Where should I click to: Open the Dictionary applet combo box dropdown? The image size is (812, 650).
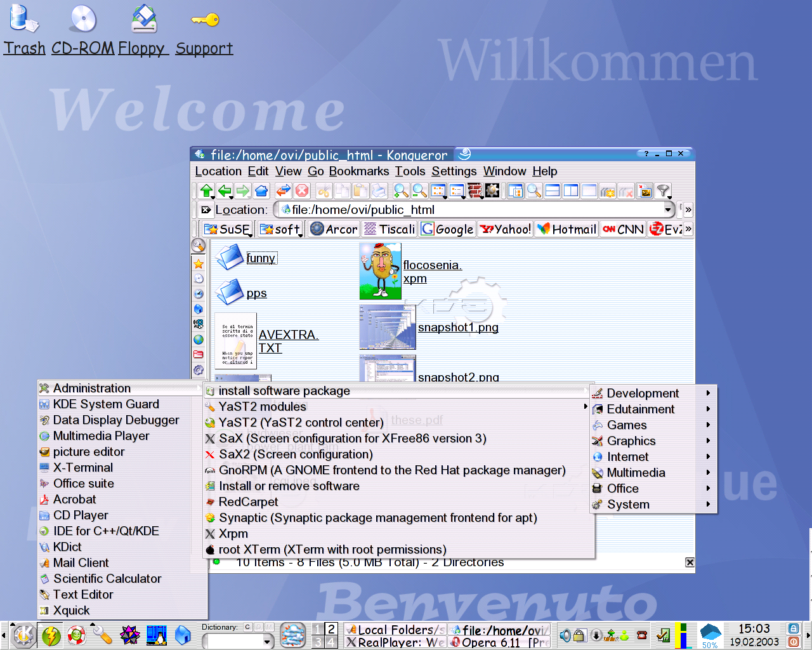[268, 642]
